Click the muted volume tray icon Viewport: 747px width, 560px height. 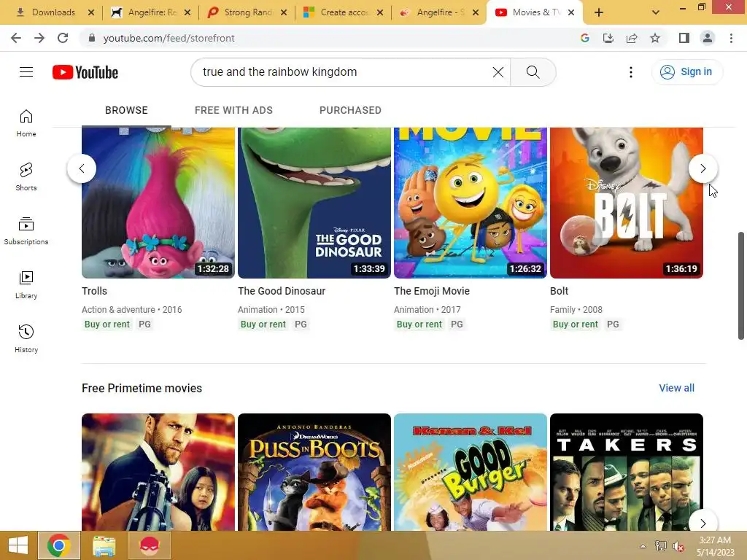(x=678, y=545)
